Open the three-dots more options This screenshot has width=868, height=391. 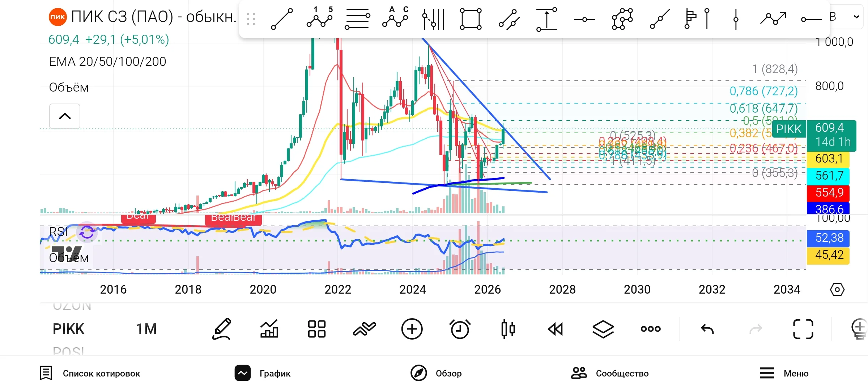(651, 329)
